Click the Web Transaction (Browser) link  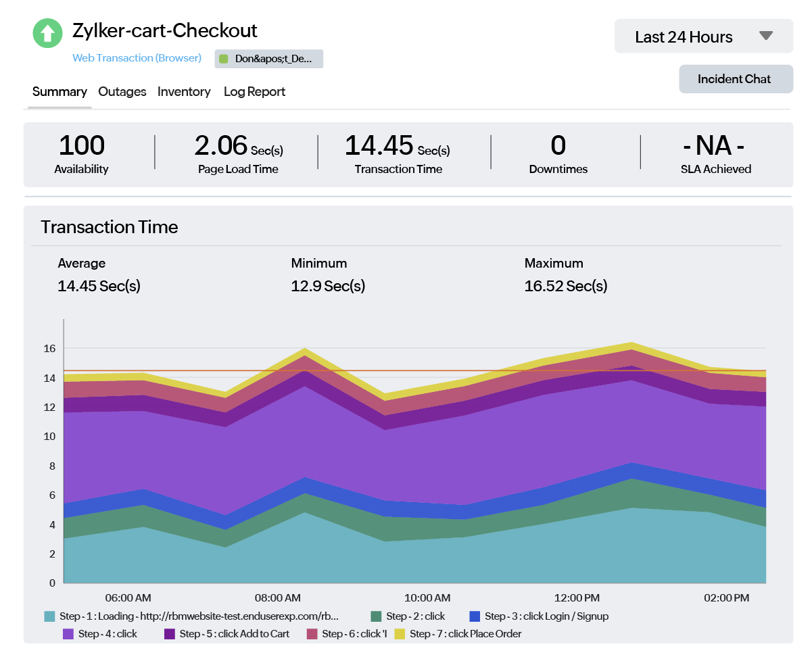click(x=137, y=58)
